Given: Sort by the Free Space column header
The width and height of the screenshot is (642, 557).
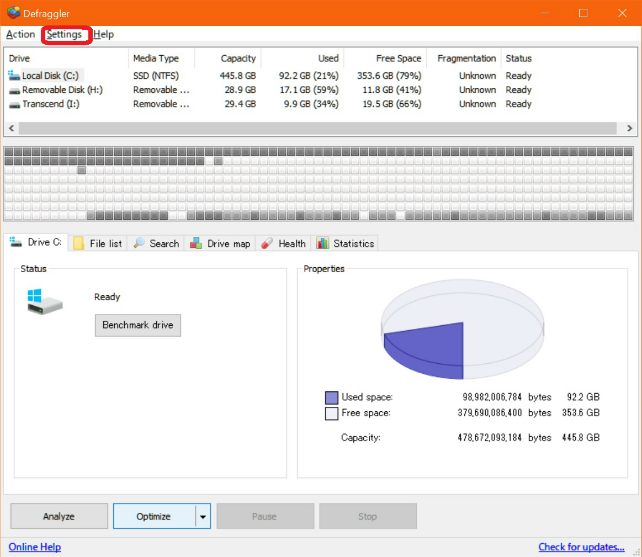Looking at the screenshot, I should point(385,58).
